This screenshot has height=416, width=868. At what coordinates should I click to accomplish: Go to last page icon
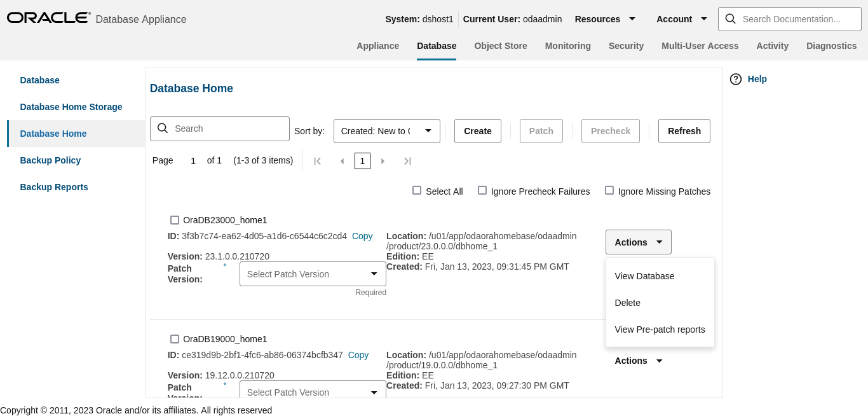(x=407, y=161)
